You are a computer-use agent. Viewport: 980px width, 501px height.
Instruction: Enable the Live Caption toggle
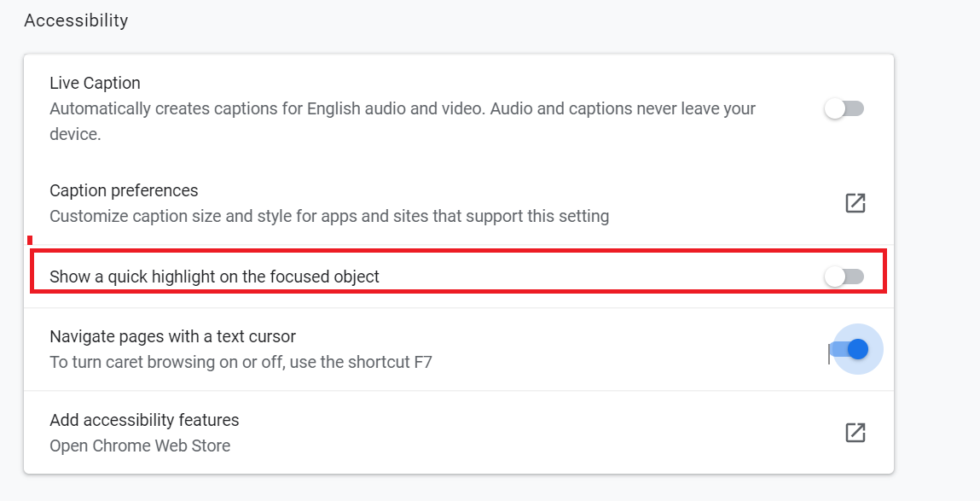pos(844,108)
